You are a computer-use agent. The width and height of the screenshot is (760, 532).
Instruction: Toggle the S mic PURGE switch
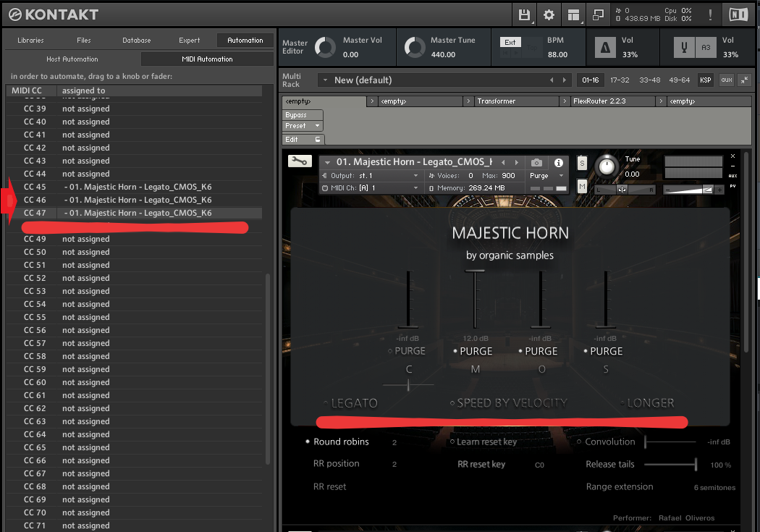point(603,351)
